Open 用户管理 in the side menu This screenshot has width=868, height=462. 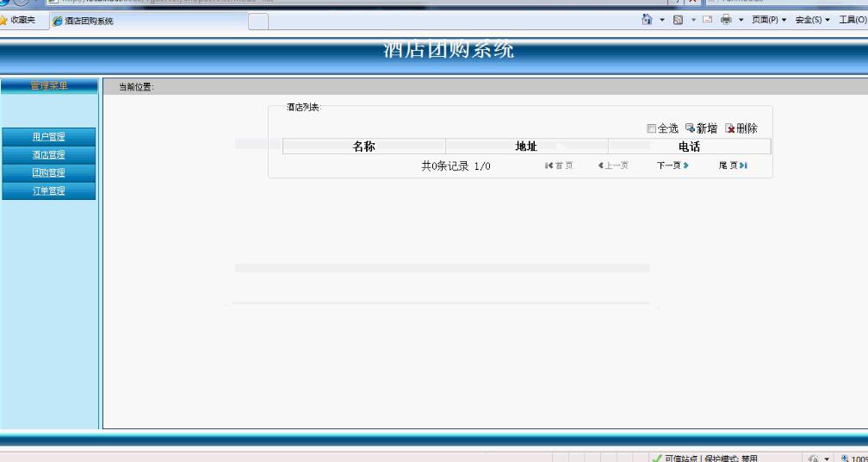49,137
